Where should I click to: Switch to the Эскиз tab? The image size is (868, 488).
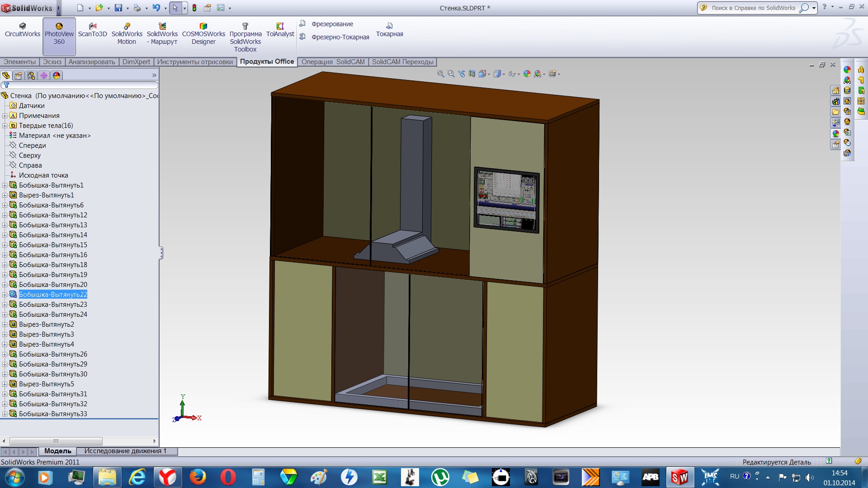coord(52,62)
